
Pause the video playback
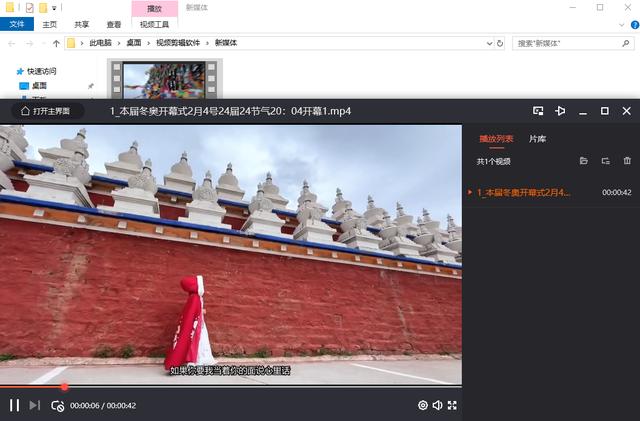14,405
